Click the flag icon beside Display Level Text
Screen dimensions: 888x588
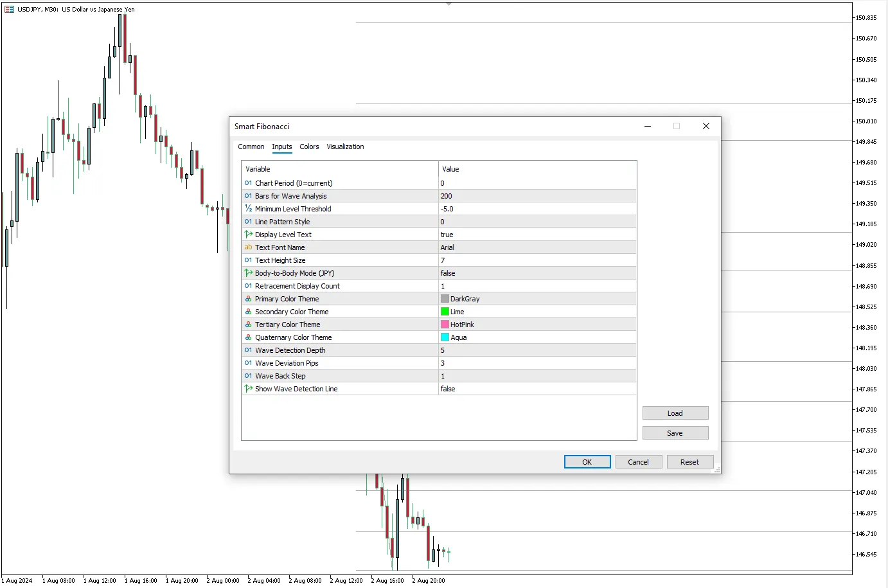pos(248,234)
